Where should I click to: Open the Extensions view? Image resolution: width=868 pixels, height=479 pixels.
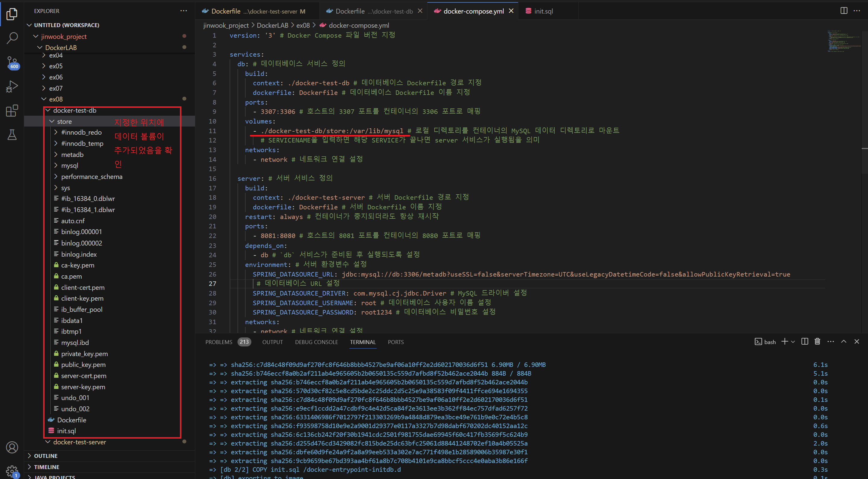[12, 111]
